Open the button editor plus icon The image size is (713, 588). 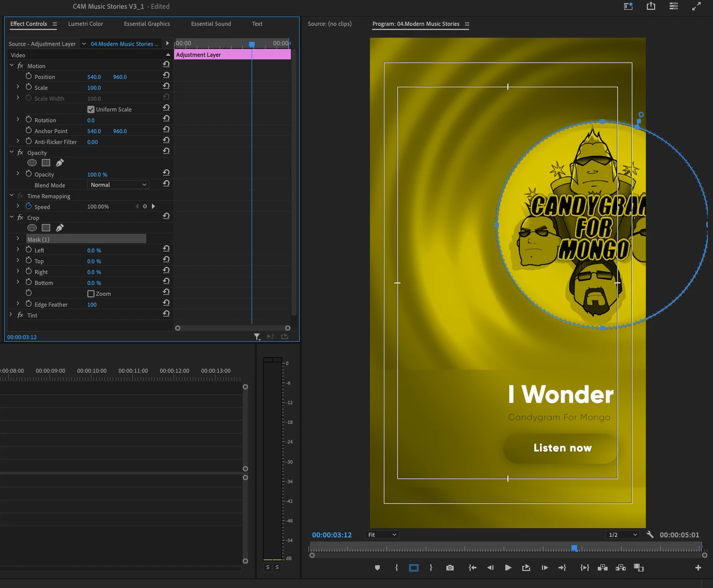click(x=698, y=568)
